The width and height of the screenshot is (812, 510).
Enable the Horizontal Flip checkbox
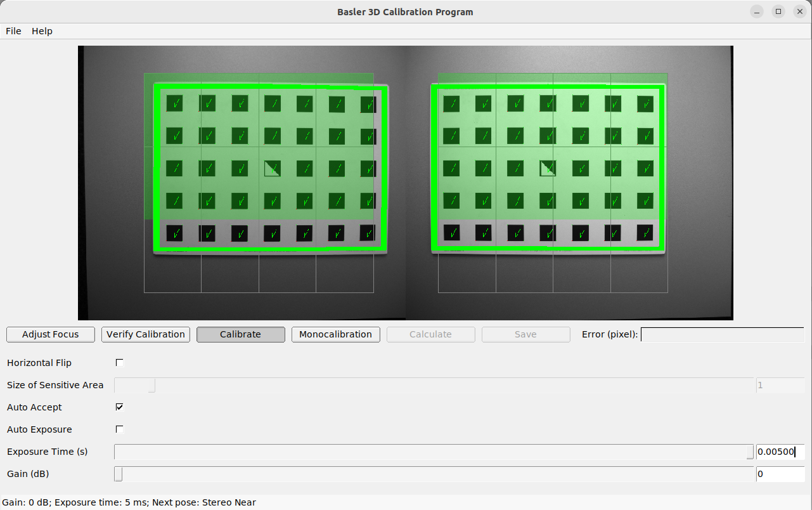click(x=119, y=363)
